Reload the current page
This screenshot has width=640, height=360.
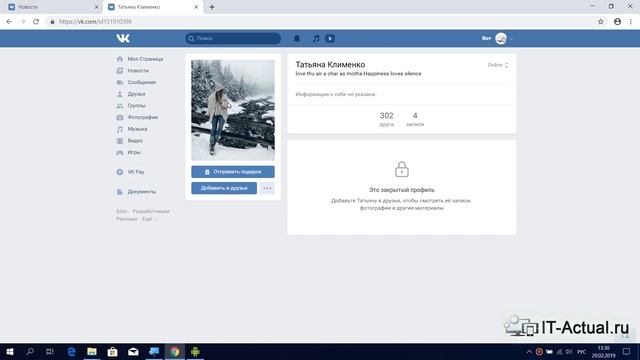click(36, 22)
